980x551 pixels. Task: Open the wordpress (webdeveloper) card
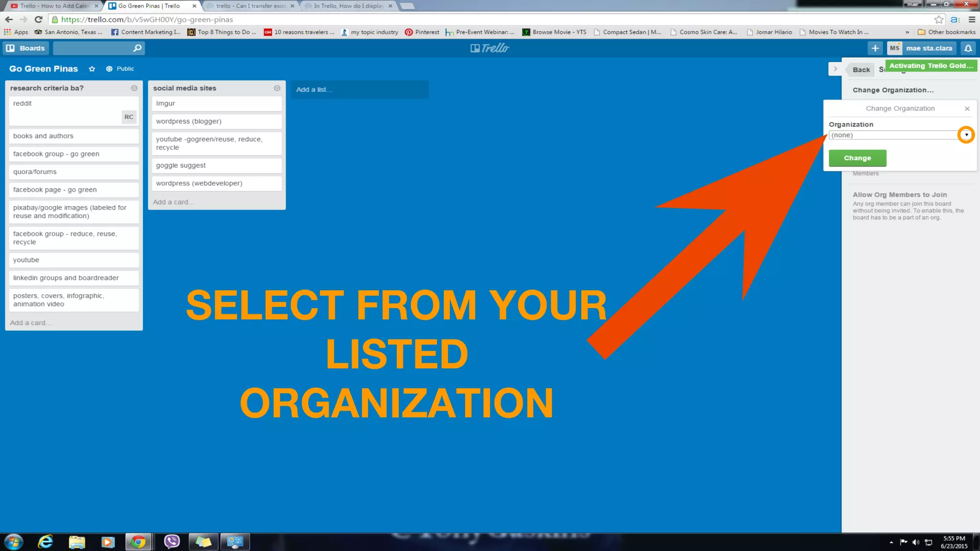click(217, 183)
